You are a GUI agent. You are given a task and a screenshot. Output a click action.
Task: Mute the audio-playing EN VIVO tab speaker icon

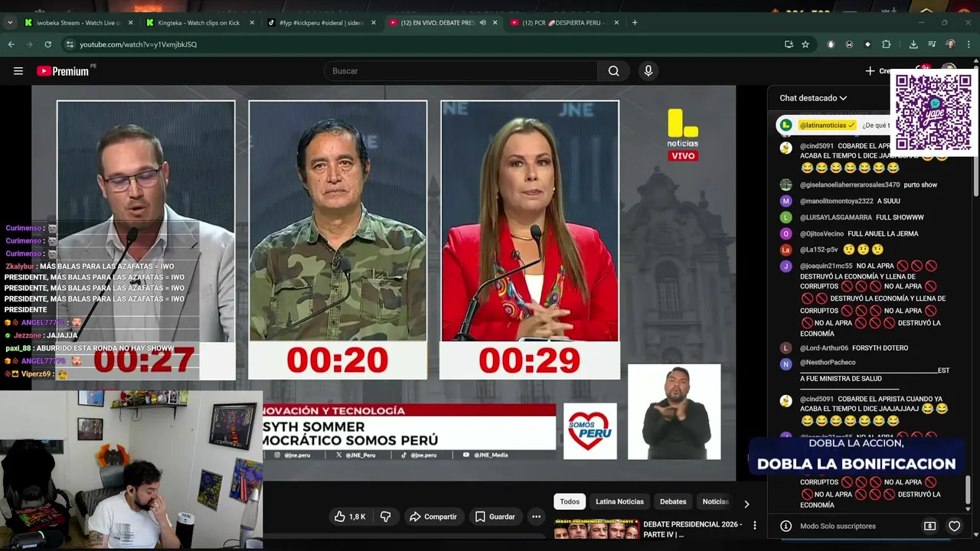(482, 22)
